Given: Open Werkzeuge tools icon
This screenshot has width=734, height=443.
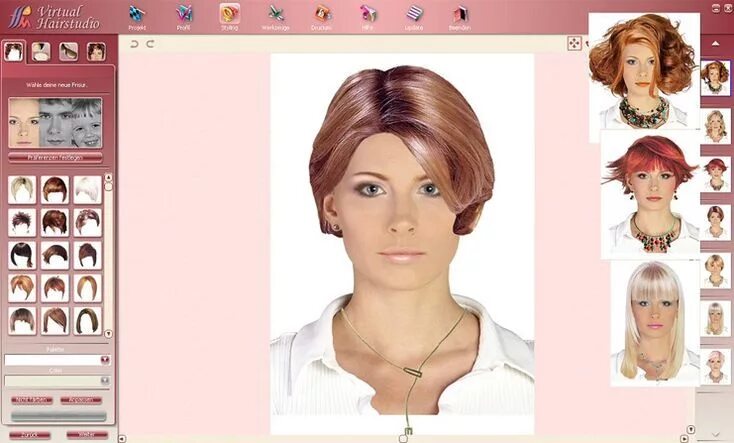Looking at the screenshot, I should 275,14.
